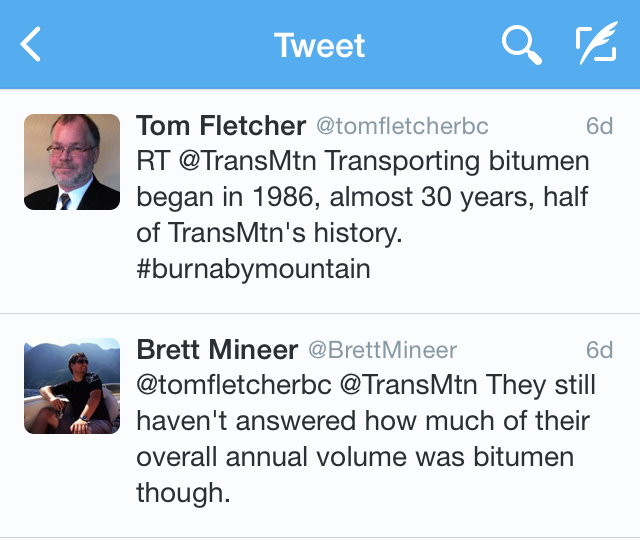Open the @BrettMineer handle
The image size is (640, 541).
coord(382,350)
